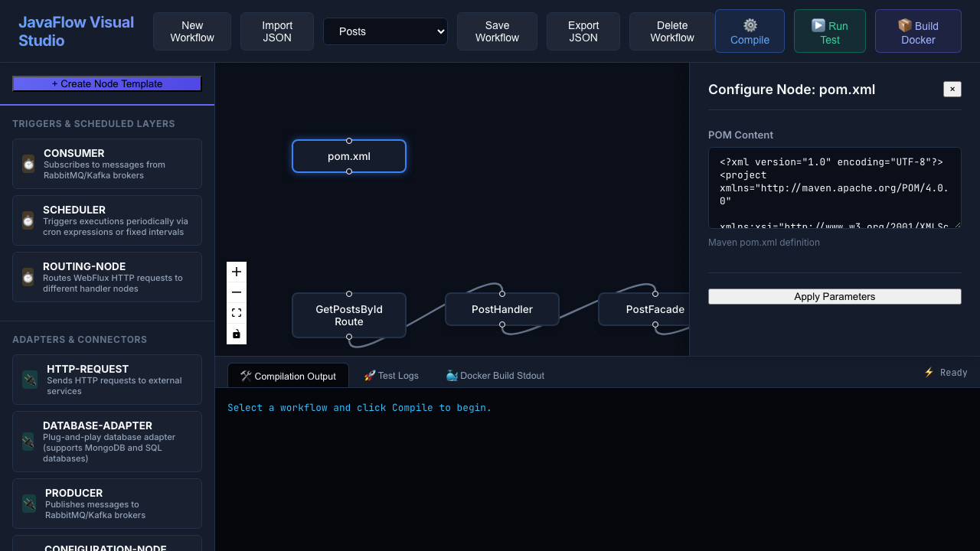The height and width of the screenshot is (551, 980).
Task: Click the ROUTING-NODE clock icon
Action: 28,277
